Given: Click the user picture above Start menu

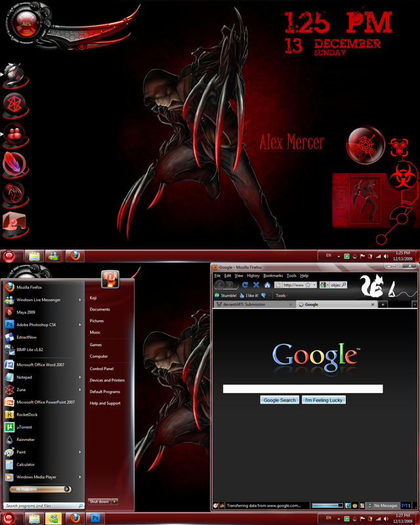Looking at the screenshot, I should click(x=110, y=280).
